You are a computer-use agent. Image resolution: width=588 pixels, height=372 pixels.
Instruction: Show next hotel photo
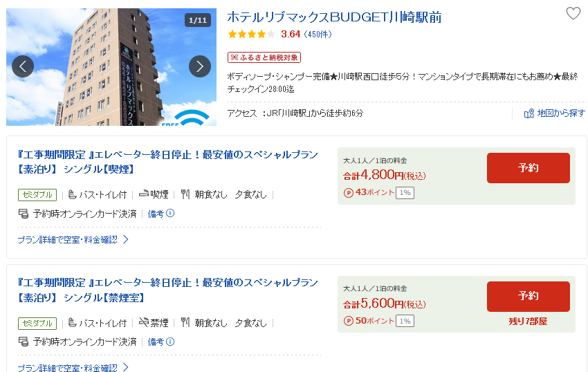click(x=200, y=66)
